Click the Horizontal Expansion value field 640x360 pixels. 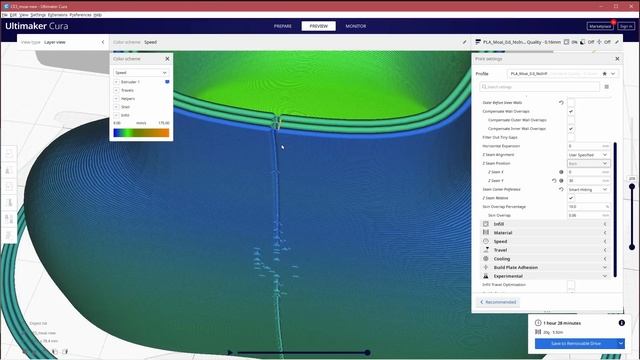589,146
